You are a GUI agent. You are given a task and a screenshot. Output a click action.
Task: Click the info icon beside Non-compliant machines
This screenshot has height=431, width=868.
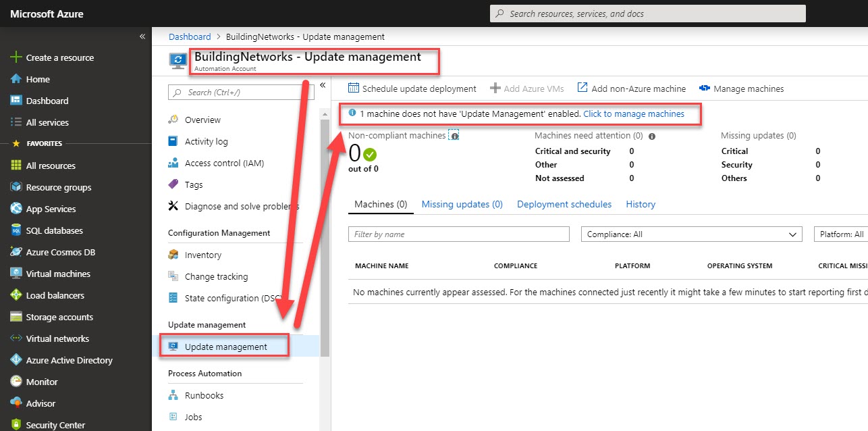tap(454, 136)
